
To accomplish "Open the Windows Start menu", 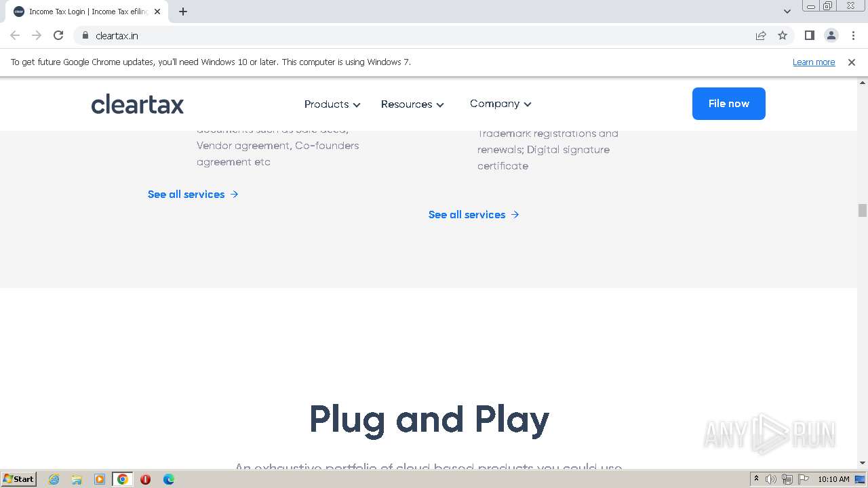I will click(x=18, y=479).
